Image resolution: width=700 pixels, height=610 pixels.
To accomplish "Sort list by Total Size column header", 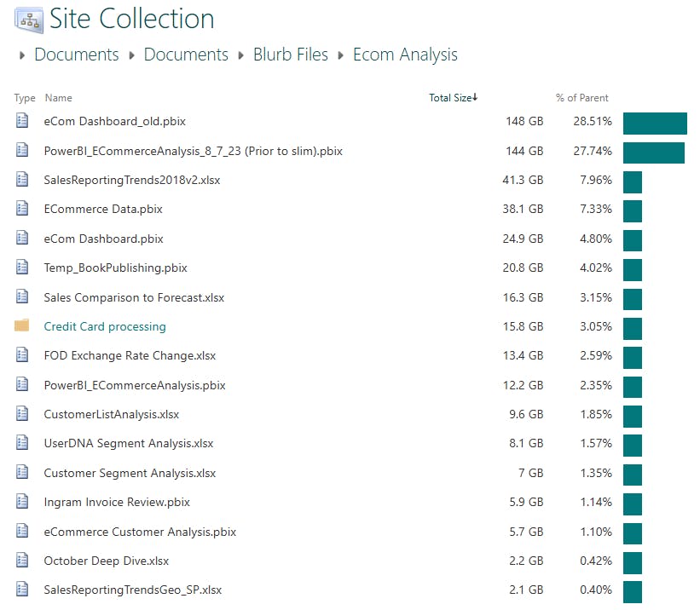I will click(452, 98).
